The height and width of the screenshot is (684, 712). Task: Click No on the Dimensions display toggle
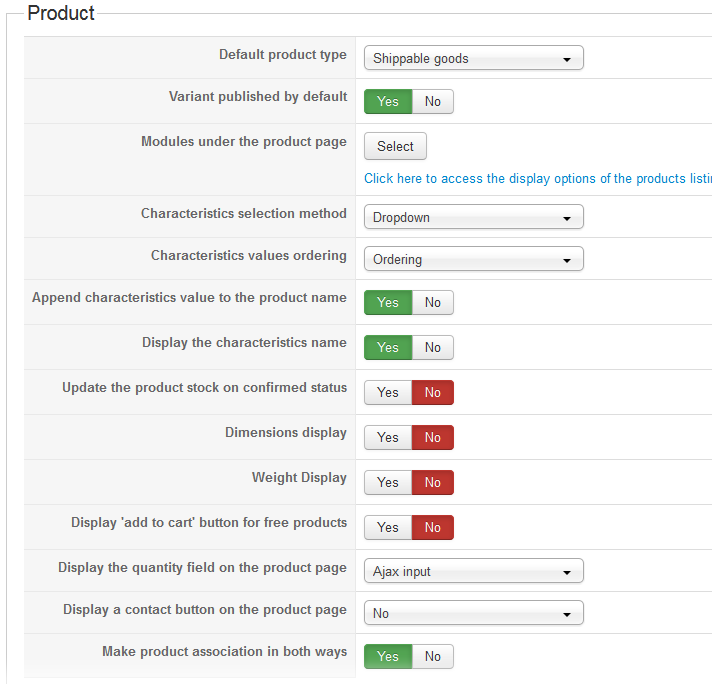click(432, 437)
